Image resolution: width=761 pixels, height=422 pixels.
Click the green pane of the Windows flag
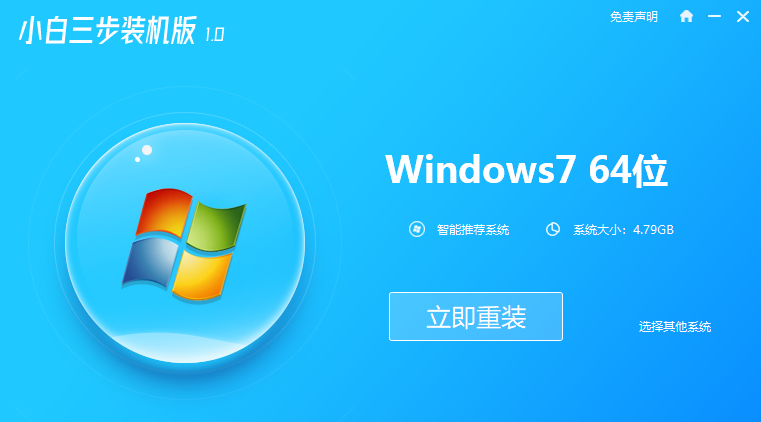click(216, 225)
